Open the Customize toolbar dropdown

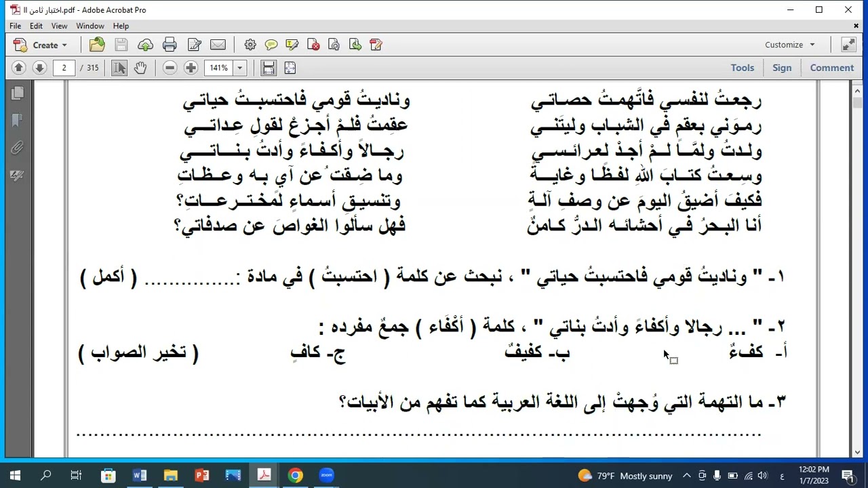point(790,45)
